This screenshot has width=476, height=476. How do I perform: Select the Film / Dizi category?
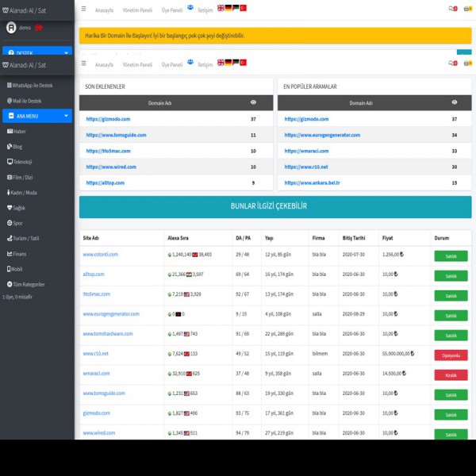[x=20, y=177]
